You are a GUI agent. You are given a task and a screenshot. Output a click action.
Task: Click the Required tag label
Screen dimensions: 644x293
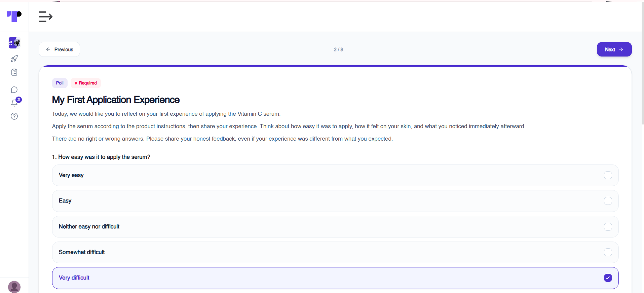86,83
